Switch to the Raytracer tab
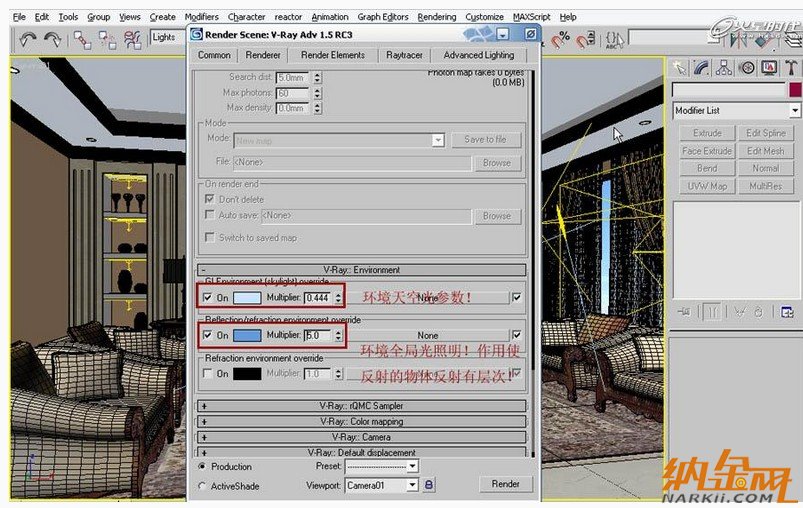The image size is (803, 508). (x=405, y=55)
